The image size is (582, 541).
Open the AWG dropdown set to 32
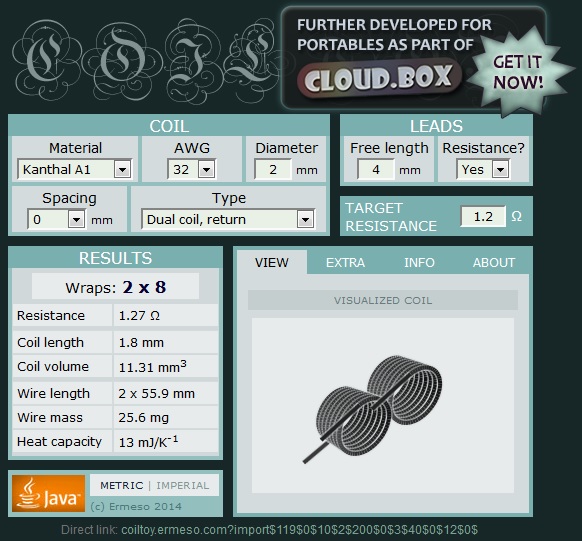[191, 170]
